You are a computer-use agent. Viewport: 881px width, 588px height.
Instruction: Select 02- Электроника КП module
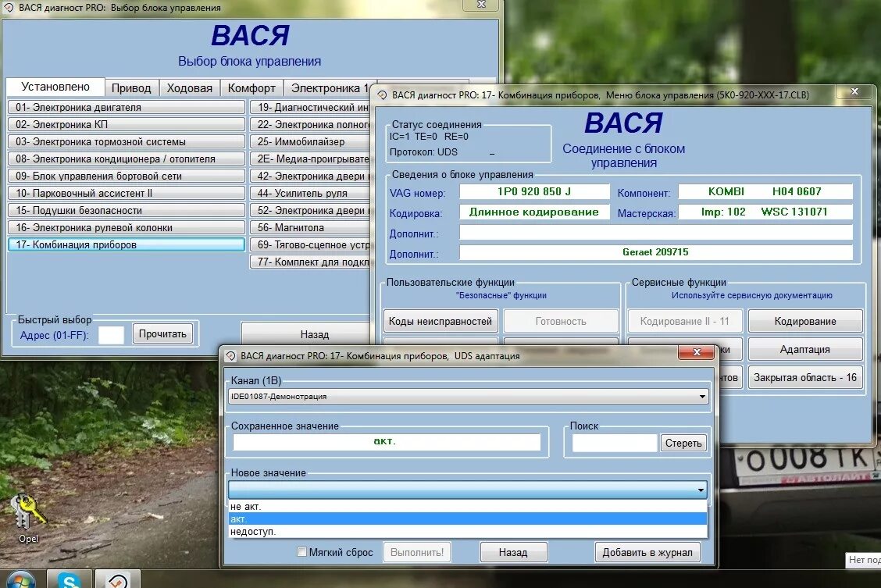(x=127, y=124)
